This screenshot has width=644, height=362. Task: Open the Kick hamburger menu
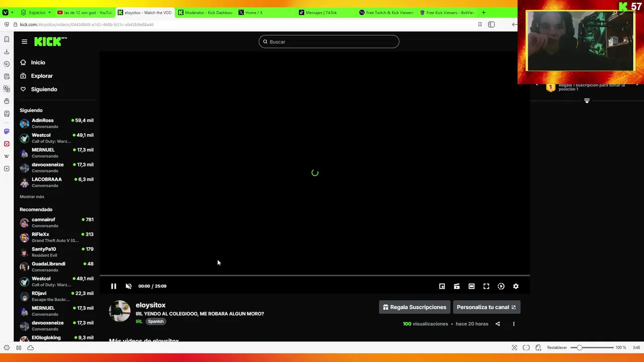(24, 42)
